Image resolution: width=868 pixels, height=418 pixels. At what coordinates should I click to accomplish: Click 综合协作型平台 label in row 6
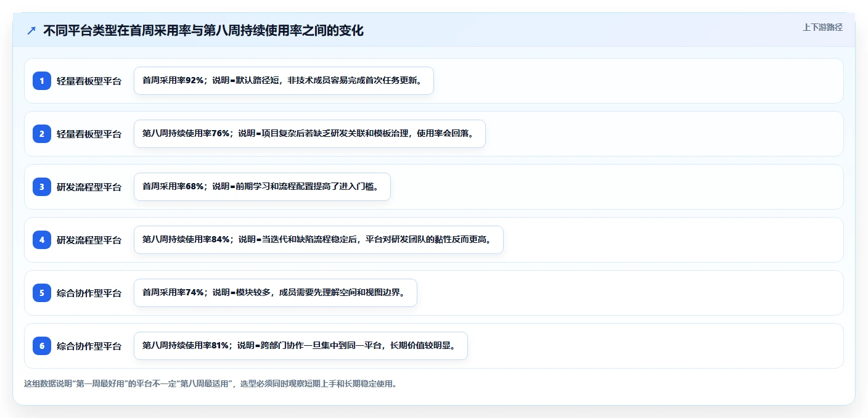point(89,346)
